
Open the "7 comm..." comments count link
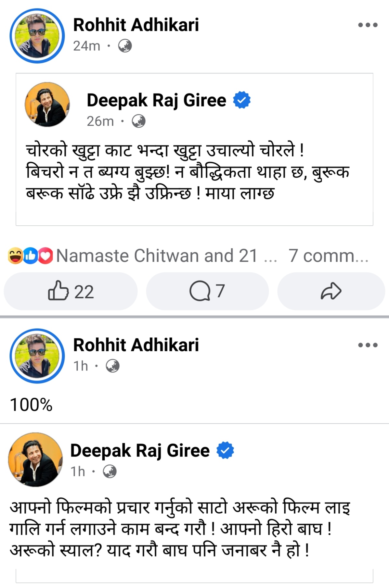(328, 256)
